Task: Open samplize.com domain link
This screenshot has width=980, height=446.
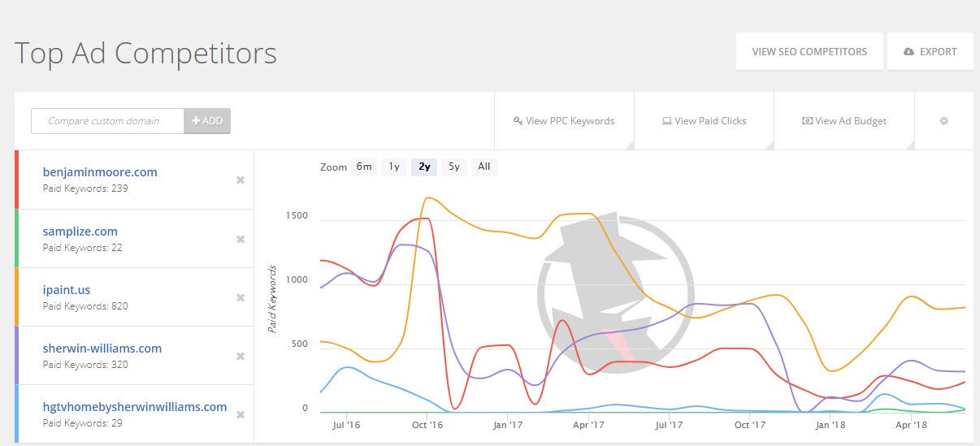Action: point(80,232)
